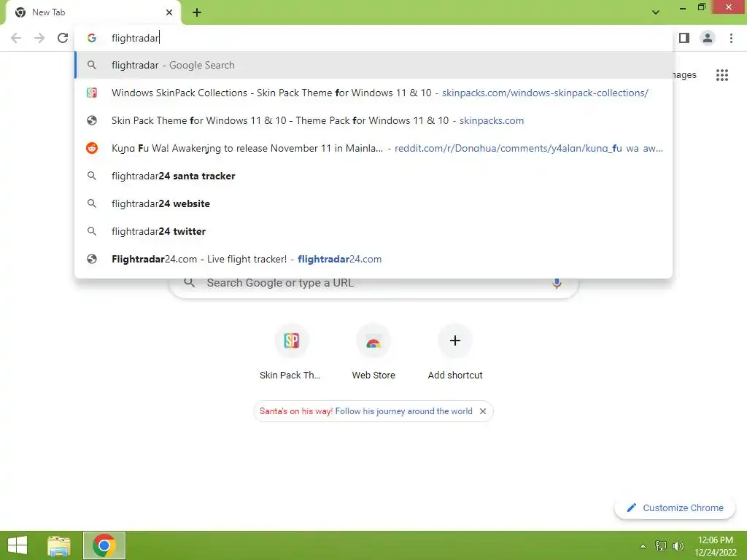Click the Customize Chrome button
The height and width of the screenshot is (560, 747).
pos(675,508)
